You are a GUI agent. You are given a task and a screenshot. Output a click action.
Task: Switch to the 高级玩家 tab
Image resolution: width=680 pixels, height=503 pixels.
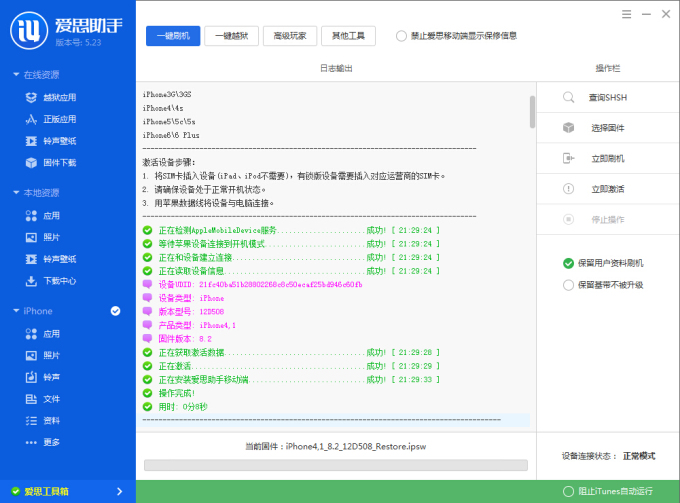click(290, 36)
